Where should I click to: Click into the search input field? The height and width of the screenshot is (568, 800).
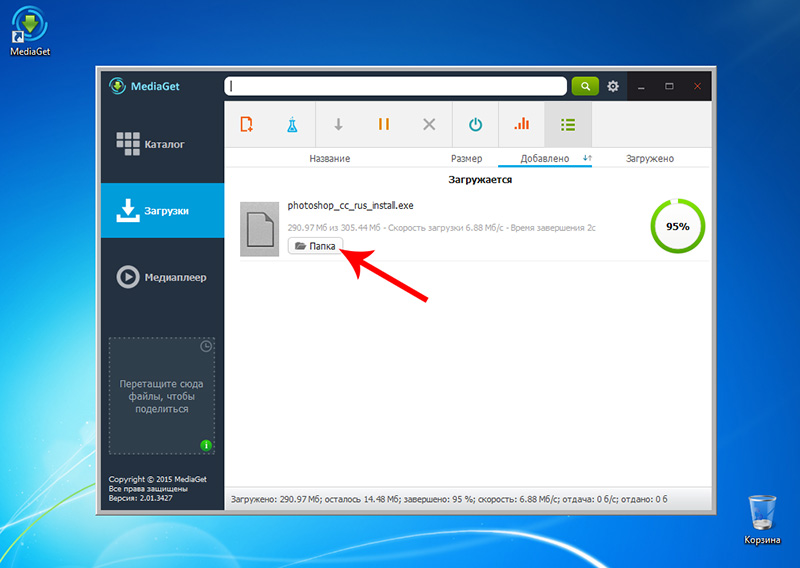click(395, 87)
